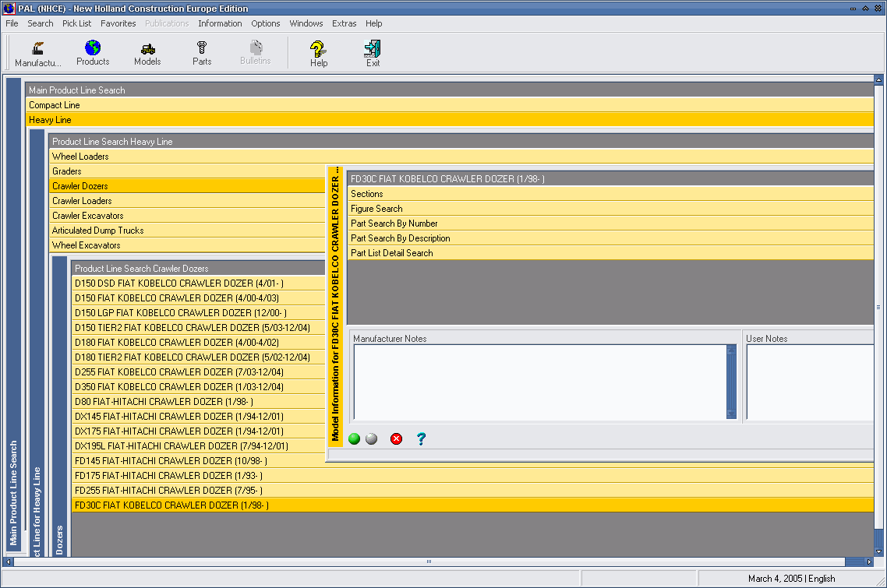The image size is (887, 588).
Task: Select D180 FIAT KOBELCO (4/00-4/02) model
Action: [199, 343]
